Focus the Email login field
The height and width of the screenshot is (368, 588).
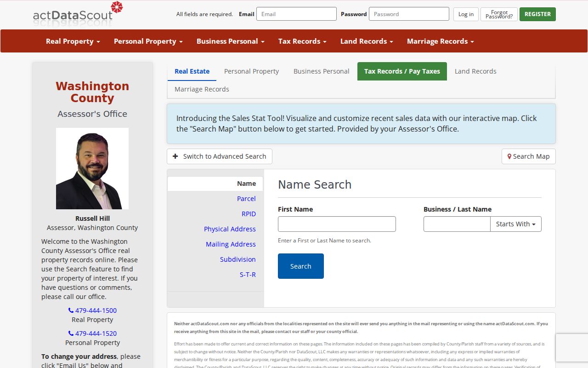point(296,14)
